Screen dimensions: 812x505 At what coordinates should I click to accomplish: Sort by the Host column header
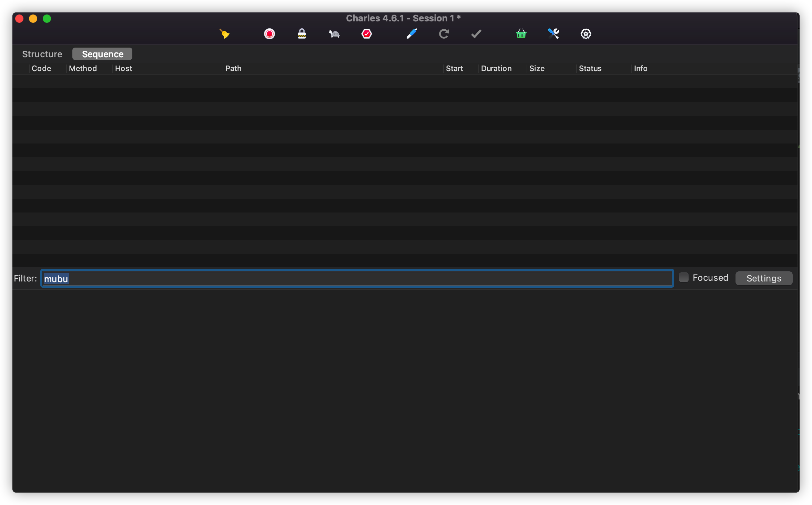tap(123, 68)
